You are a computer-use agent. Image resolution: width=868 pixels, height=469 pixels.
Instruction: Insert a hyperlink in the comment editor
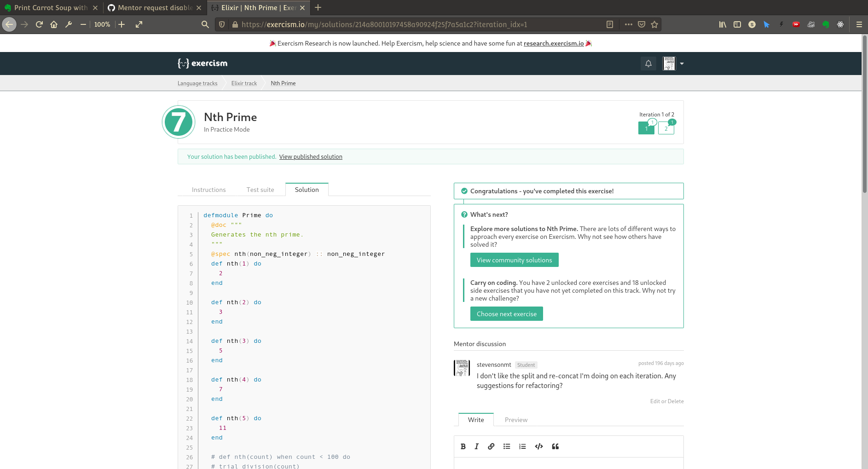pos(491,446)
